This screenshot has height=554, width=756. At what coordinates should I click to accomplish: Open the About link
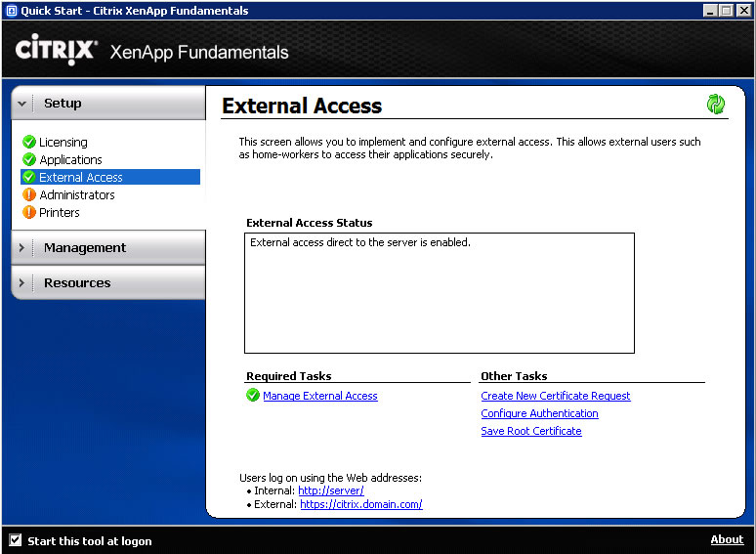(x=727, y=539)
